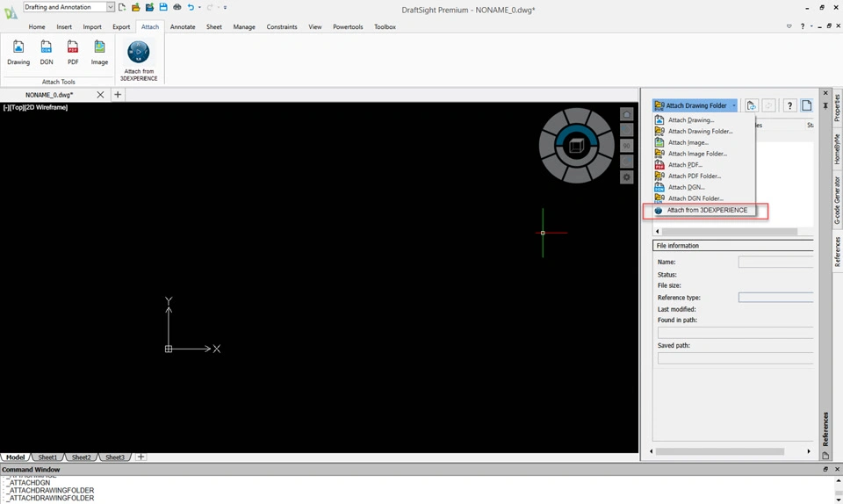Click the Refresh references icon in the References panel
The image size is (843, 504).
(751, 105)
